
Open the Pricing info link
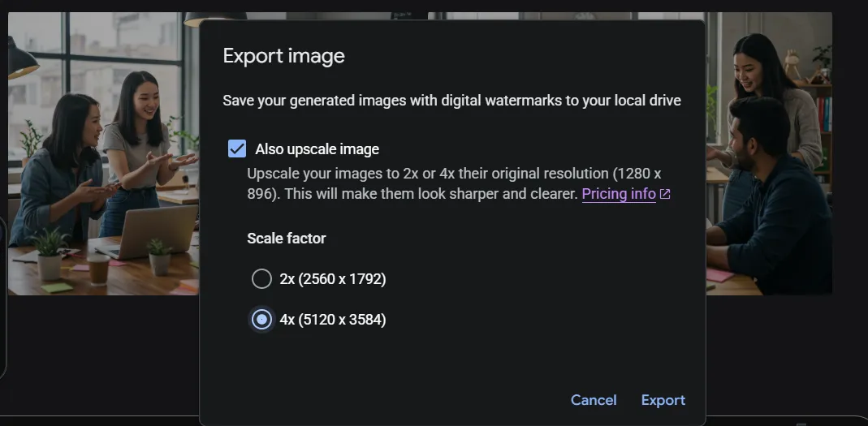618,194
